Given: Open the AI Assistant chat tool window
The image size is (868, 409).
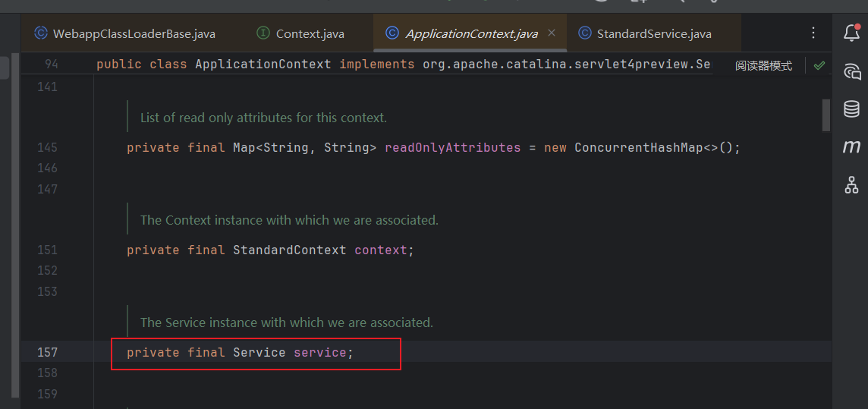Looking at the screenshot, I should click(851, 71).
